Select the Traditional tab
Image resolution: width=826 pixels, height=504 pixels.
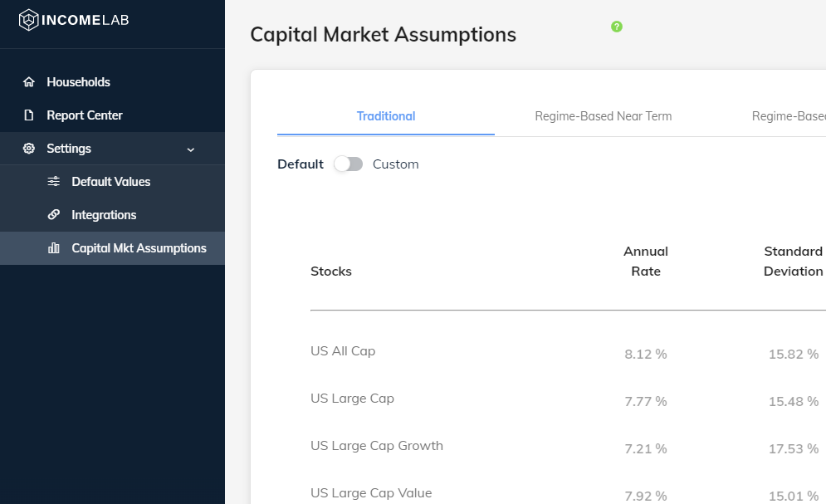pos(386,116)
